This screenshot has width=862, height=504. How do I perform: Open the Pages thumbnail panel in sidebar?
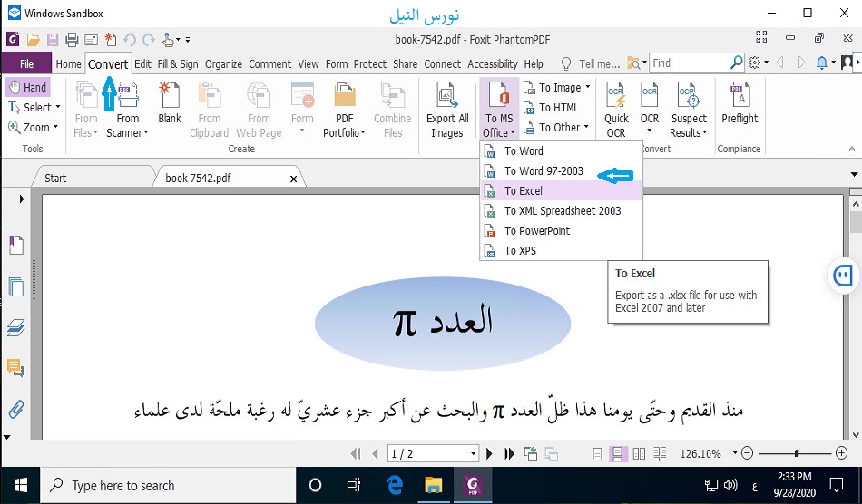point(15,287)
